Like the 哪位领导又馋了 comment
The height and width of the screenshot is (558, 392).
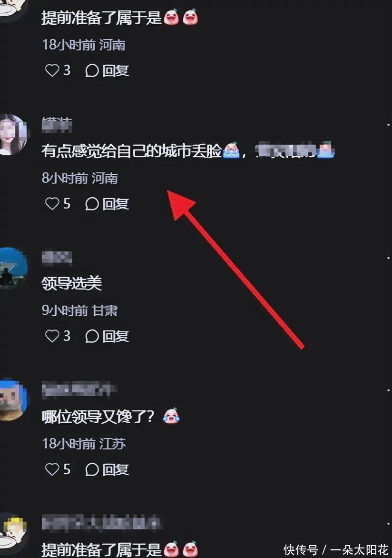coord(52,469)
